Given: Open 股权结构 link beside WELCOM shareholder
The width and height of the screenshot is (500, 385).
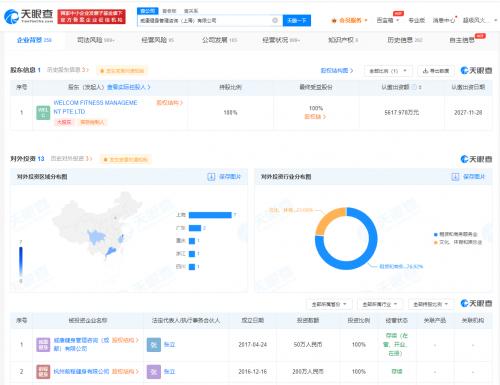Looking at the screenshot, I should [169, 103].
